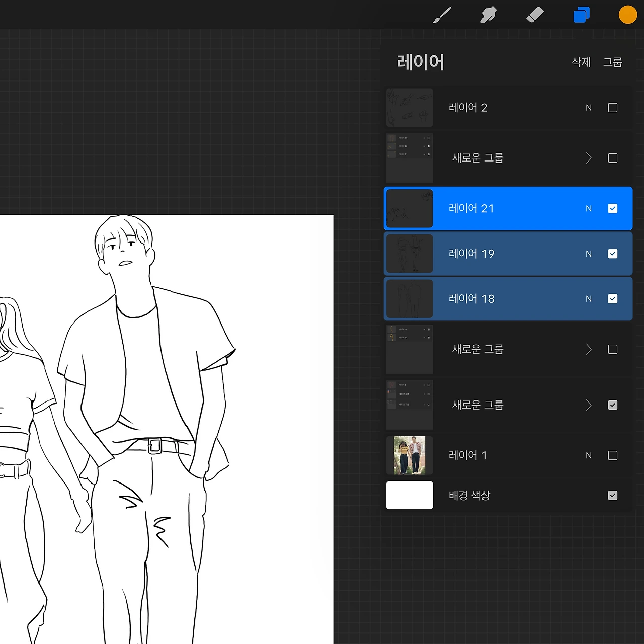Open the orange active color picker

pos(628,15)
